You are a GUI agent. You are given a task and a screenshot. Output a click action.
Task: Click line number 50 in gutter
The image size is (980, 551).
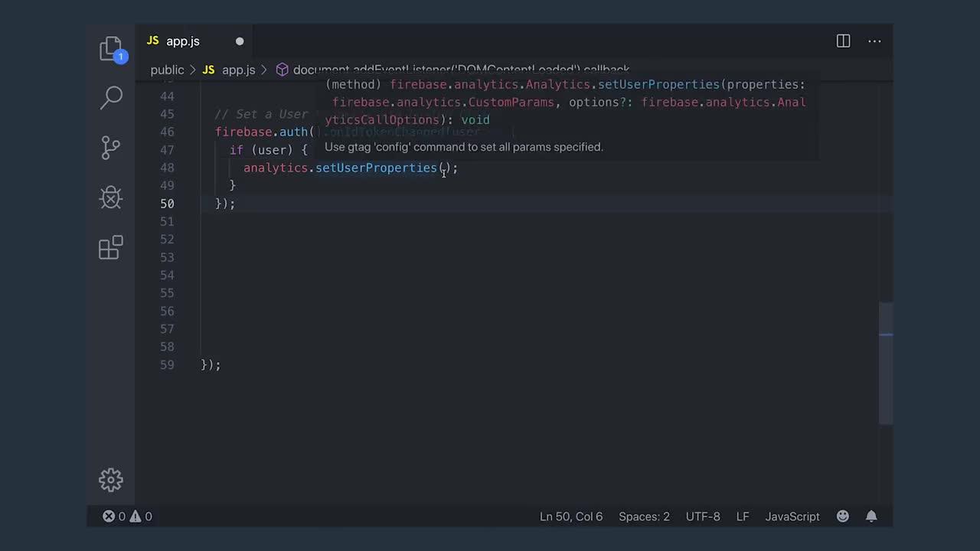pos(167,204)
